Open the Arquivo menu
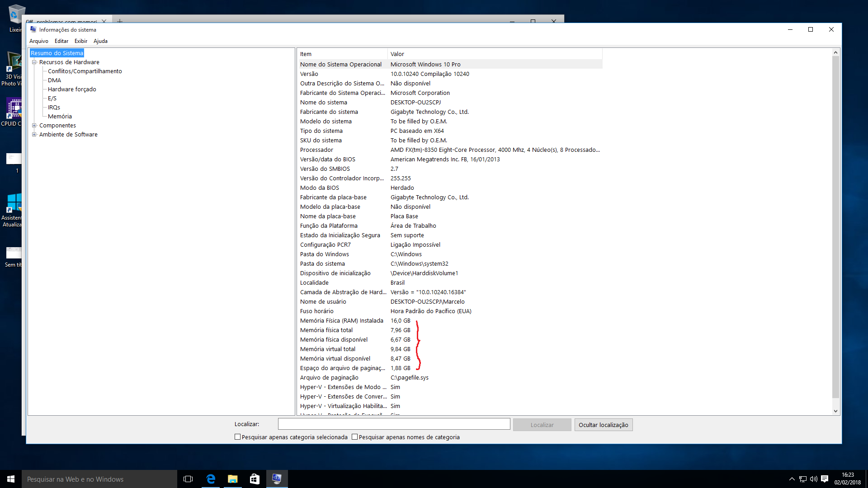This screenshot has width=868, height=488. (39, 41)
